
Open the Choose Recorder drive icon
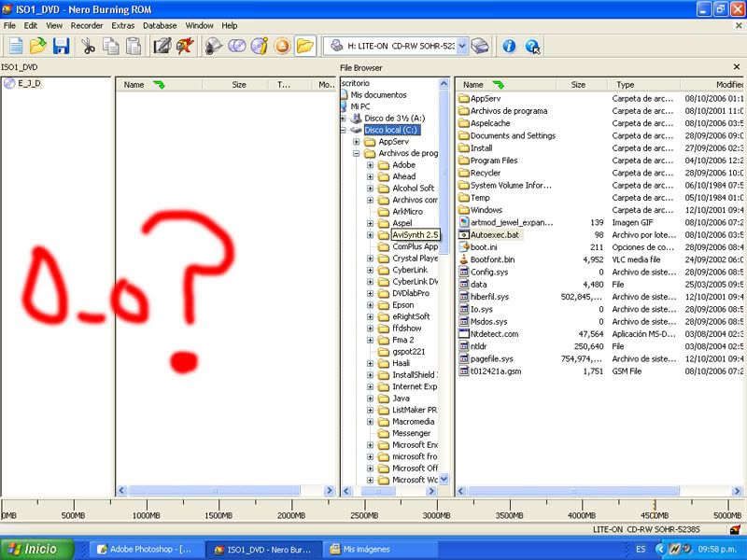point(480,46)
